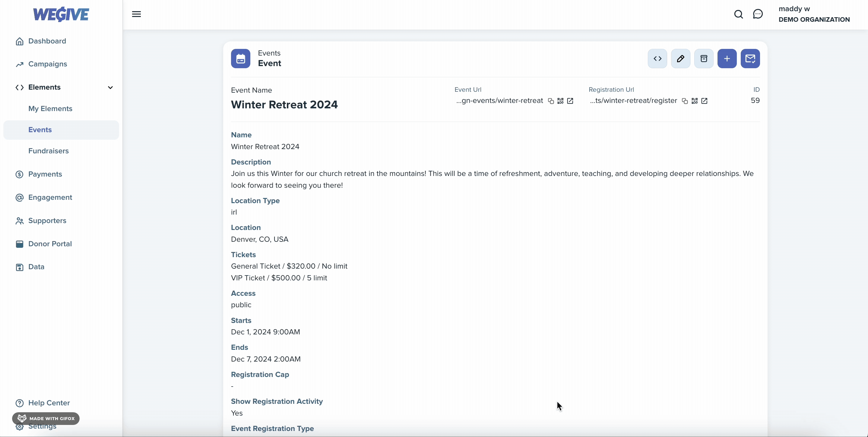Click the embed code icon button
Image resolution: width=868 pixels, height=437 pixels.
(657, 59)
